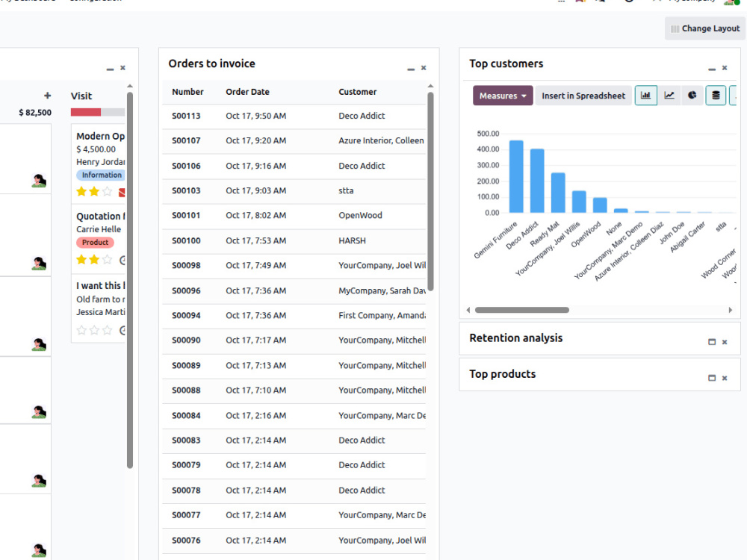Click the Product tag on Quotation card
Image resolution: width=747 pixels, height=560 pixels.
96,243
